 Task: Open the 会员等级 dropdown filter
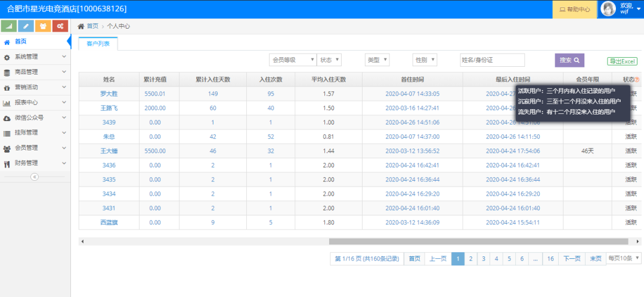click(292, 60)
